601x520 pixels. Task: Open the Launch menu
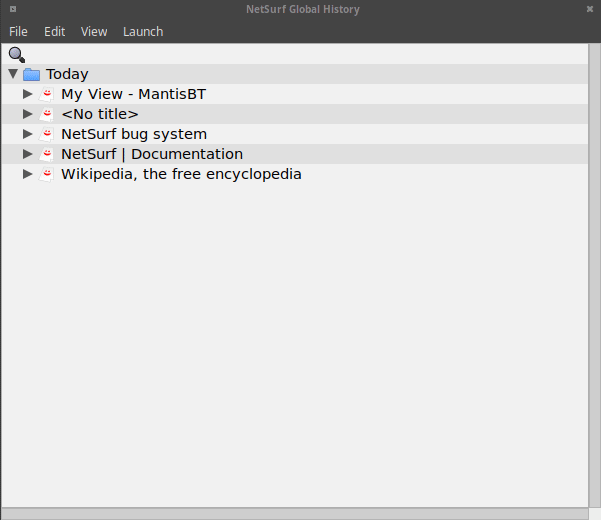pos(143,32)
